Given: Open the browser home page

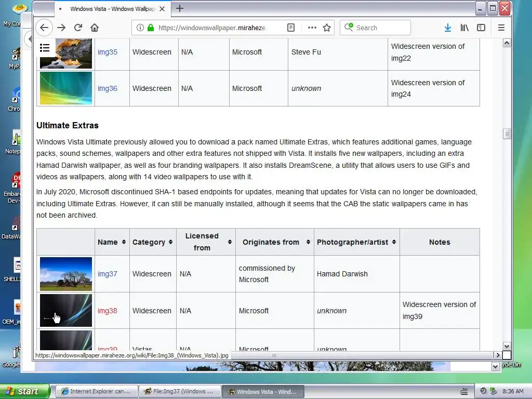Looking at the screenshot, I should pyautogui.click(x=95, y=28).
